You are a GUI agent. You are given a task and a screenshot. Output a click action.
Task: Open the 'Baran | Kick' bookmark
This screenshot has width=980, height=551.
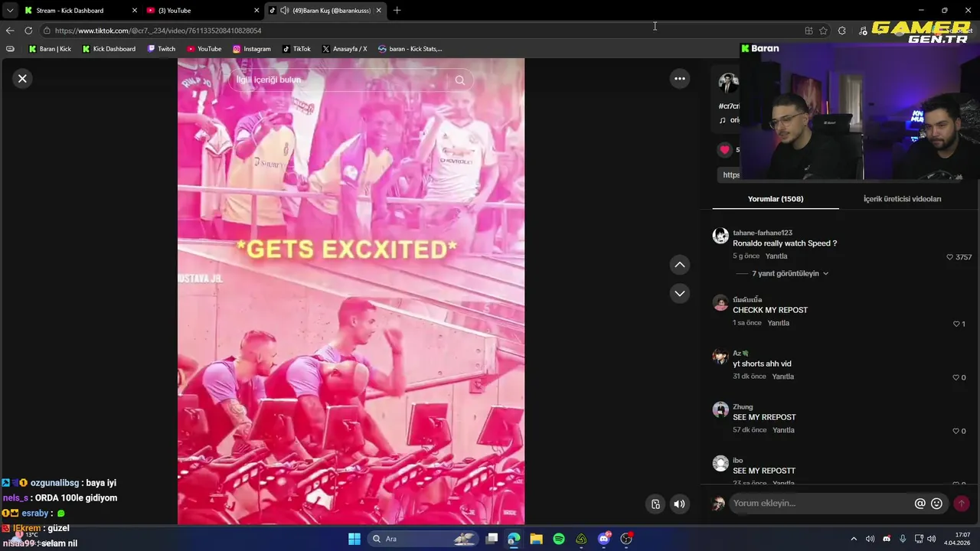tap(50, 49)
